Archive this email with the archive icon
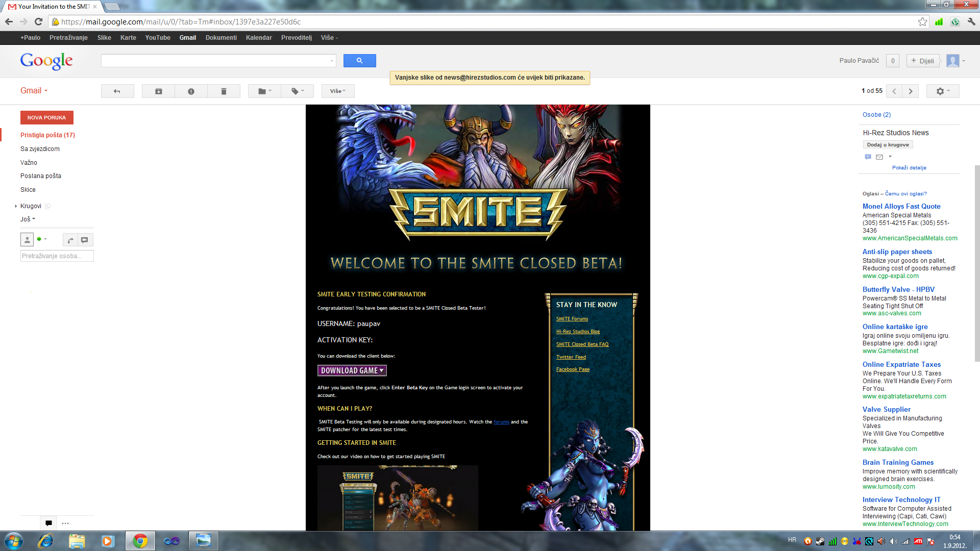 [158, 91]
